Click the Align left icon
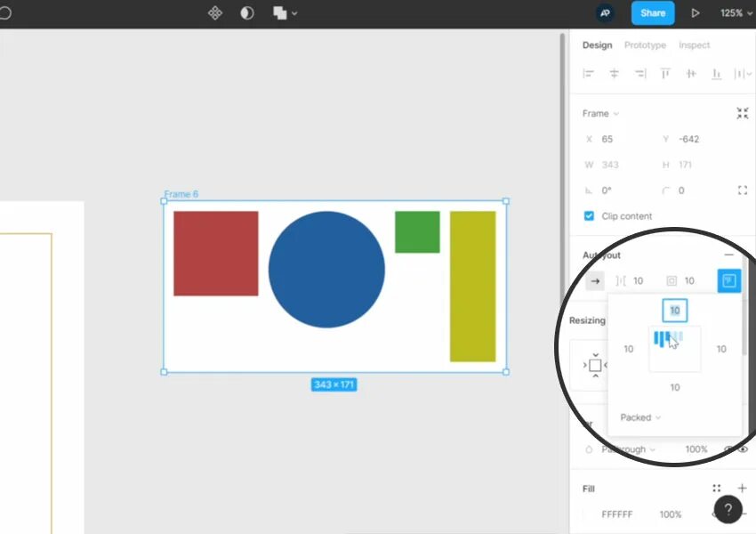Screen dimensions: 756x534 click(x=588, y=73)
